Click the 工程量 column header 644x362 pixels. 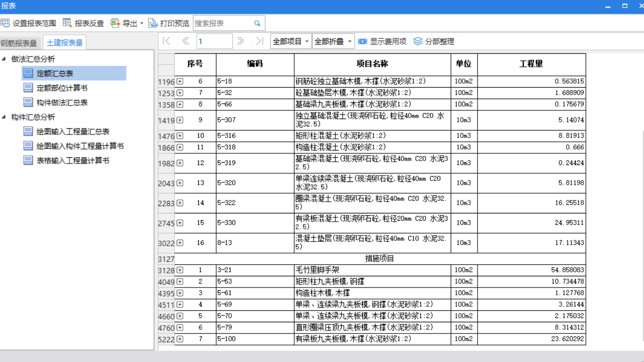531,64
